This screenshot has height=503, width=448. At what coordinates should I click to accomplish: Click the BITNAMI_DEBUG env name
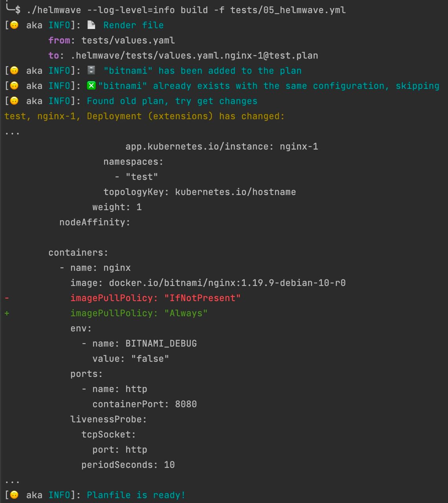click(x=161, y=343)
